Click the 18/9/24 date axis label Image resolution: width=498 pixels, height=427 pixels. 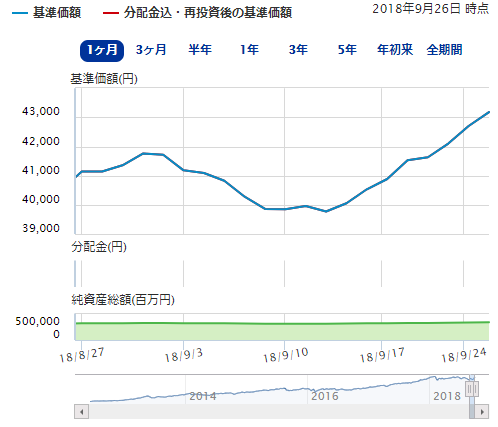(464, 355)
